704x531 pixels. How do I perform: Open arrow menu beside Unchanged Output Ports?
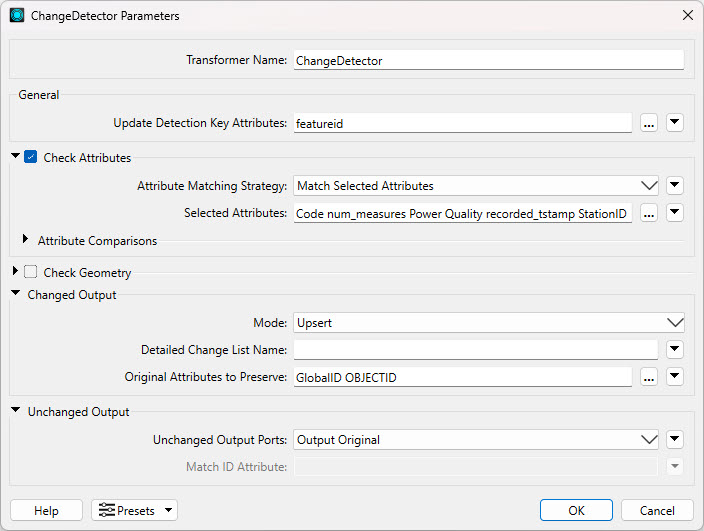[x=675, y=439]
